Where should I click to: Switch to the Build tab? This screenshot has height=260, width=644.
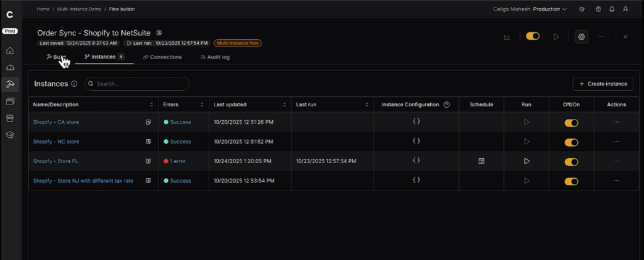(x=55, y=57)
